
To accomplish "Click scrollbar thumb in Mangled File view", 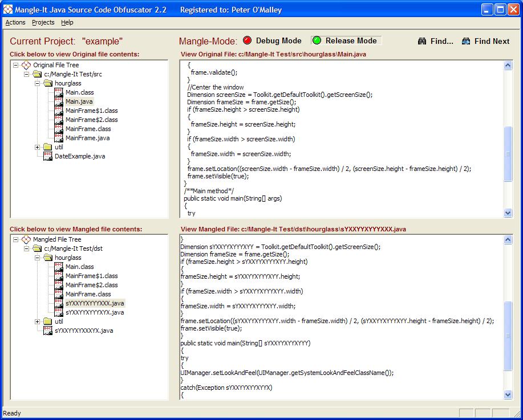I will 508,336.
